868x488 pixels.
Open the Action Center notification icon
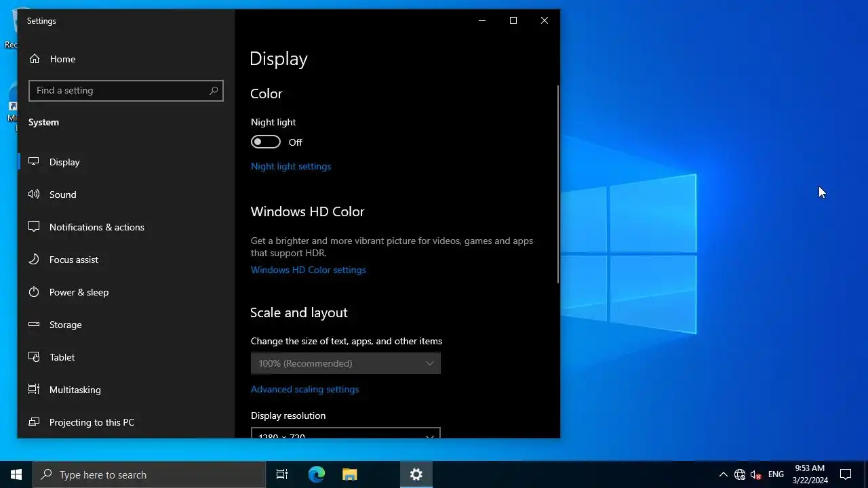click(x=846, y=474)
